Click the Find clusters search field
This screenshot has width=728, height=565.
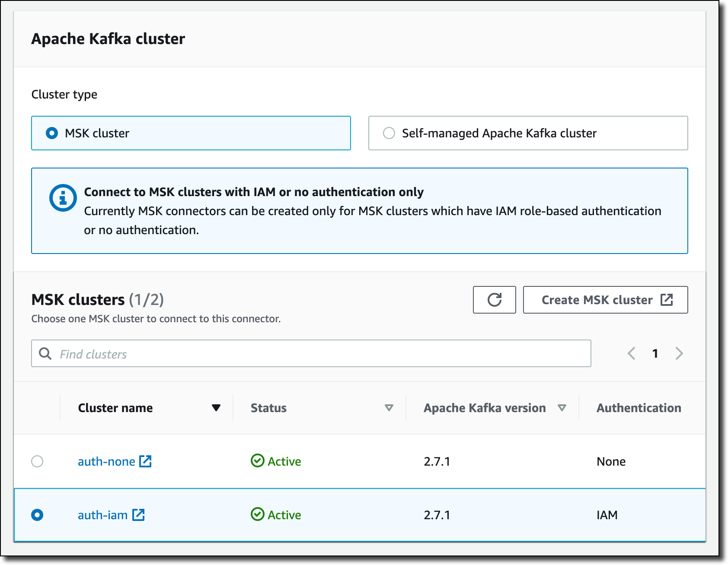[x=311, y=353]
